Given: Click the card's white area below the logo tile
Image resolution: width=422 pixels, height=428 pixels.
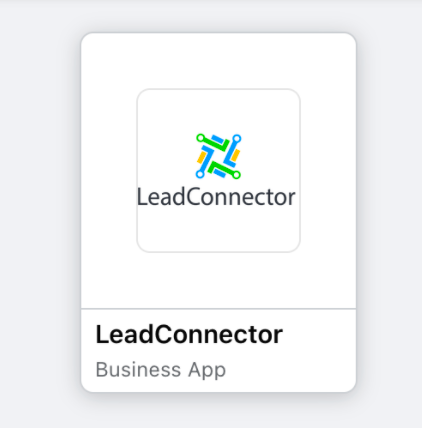Looking at the screenshot, I should (218, 280).
